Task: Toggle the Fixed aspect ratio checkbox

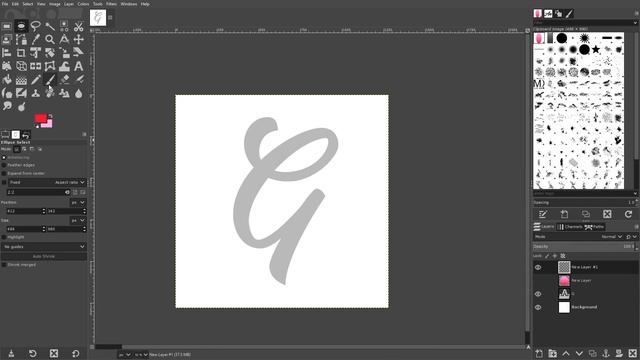Action: (x=4, y=182)
